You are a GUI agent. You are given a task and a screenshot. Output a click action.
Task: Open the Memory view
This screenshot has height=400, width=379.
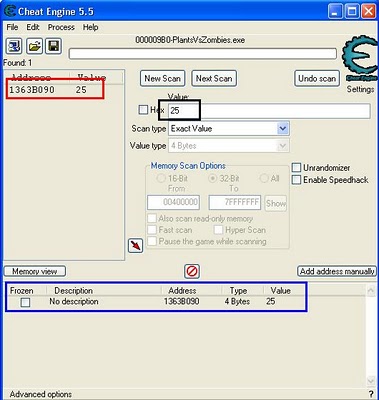(35, 271)
